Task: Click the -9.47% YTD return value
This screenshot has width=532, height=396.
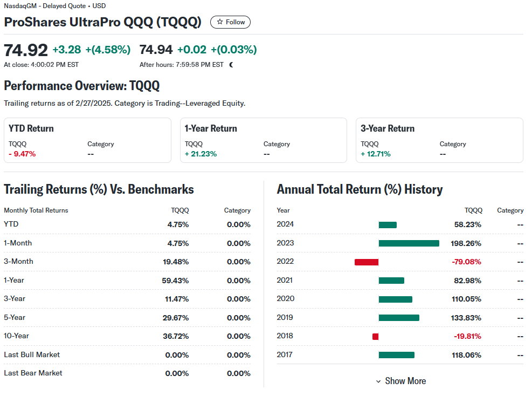Action: 22,154
